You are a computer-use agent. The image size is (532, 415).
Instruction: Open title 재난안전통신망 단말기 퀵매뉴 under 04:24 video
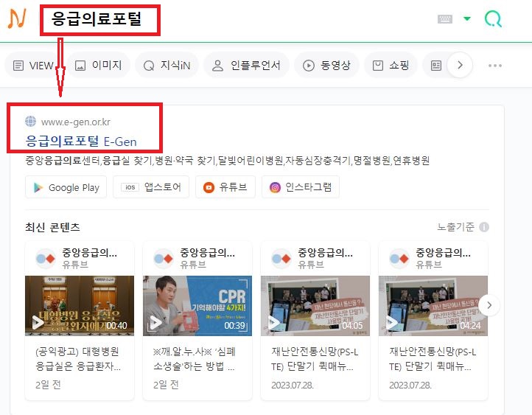pos(433,359)
